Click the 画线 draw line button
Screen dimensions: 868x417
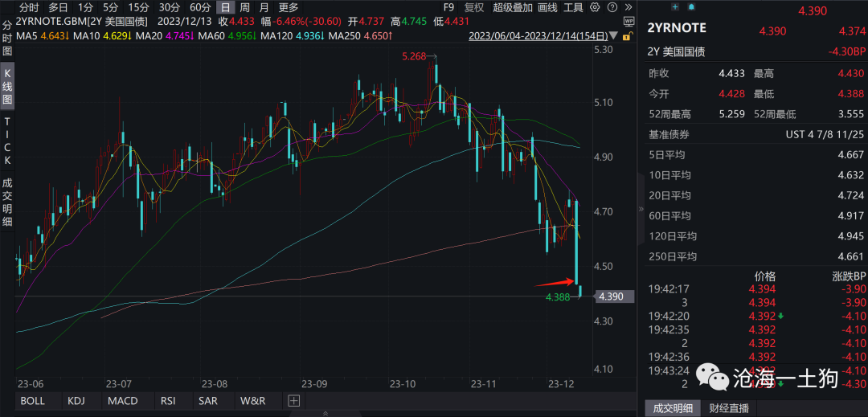coord(547,7)
